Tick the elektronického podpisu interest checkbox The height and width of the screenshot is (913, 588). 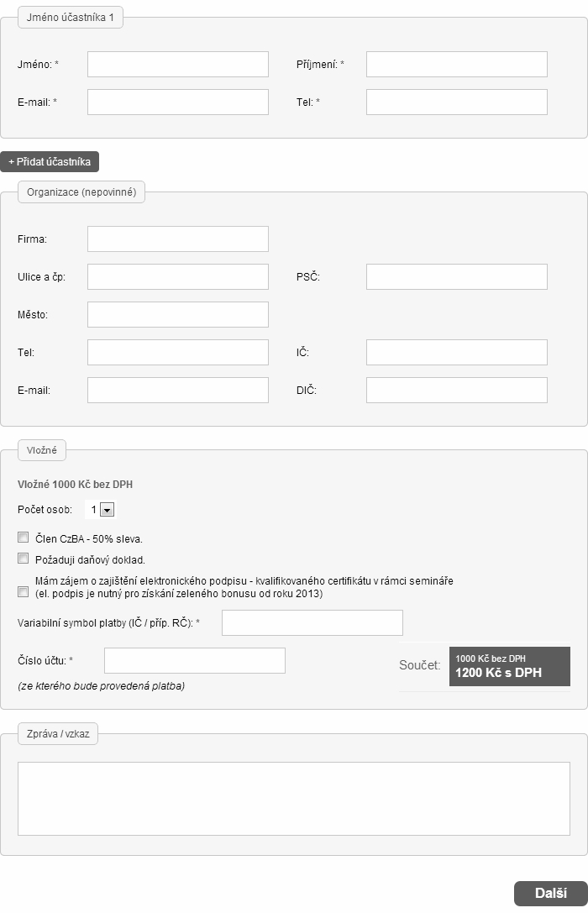pos(24,591)
